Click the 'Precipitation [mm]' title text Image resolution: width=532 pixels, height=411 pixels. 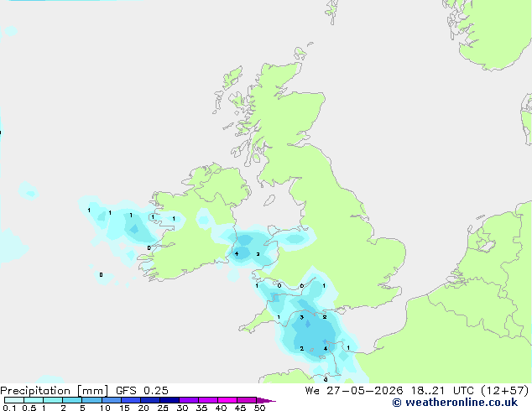(55, 391)
